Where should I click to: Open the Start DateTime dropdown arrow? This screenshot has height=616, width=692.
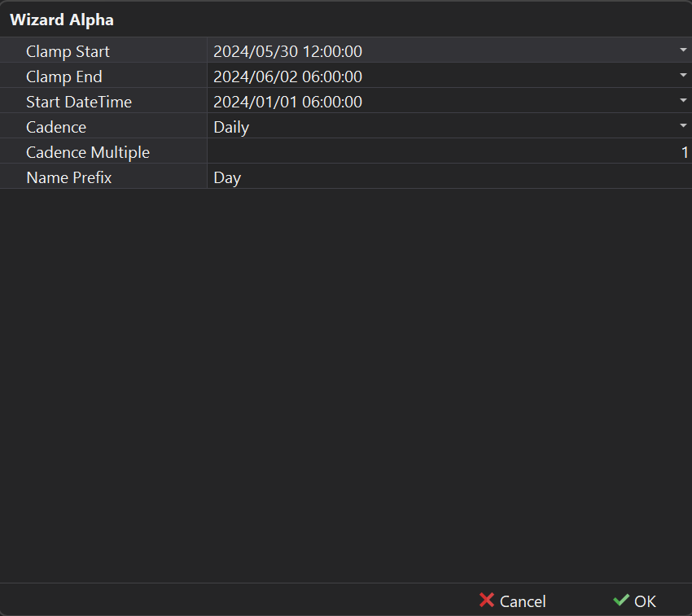point(683,101)
